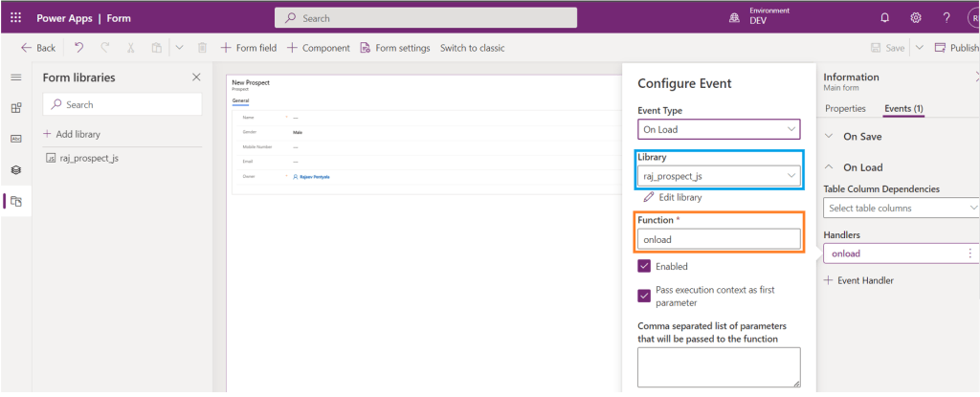Viewport: 980px width, 397px height.
Task: Click the help question mark icon
Action: point(946,17)
